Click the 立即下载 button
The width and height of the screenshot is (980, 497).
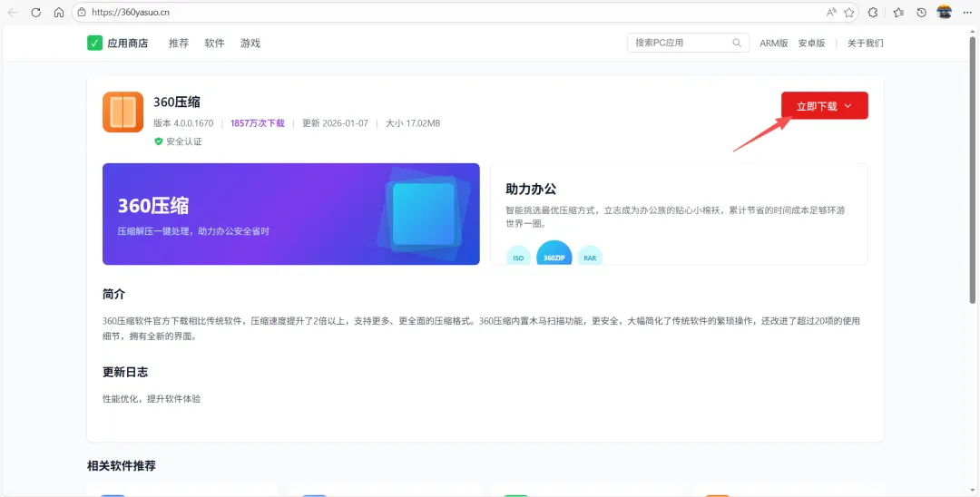coord(824,105)
